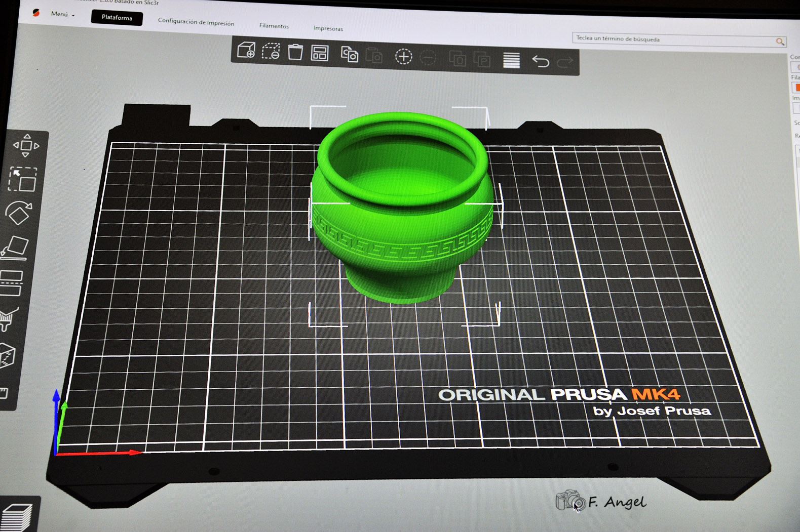Add an instance with the circled plus
This screenshot has height=532, width=800.
[x=404, y=56]
